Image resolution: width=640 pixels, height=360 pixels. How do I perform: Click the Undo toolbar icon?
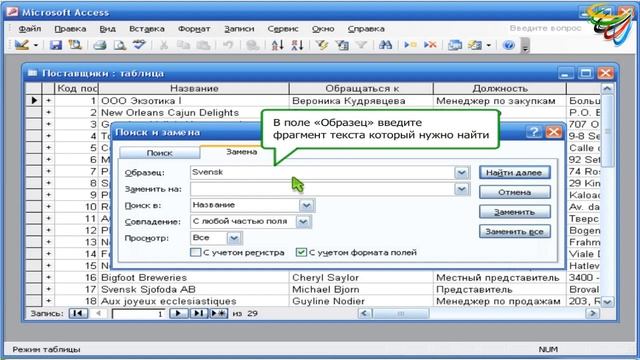coord(228,45)
